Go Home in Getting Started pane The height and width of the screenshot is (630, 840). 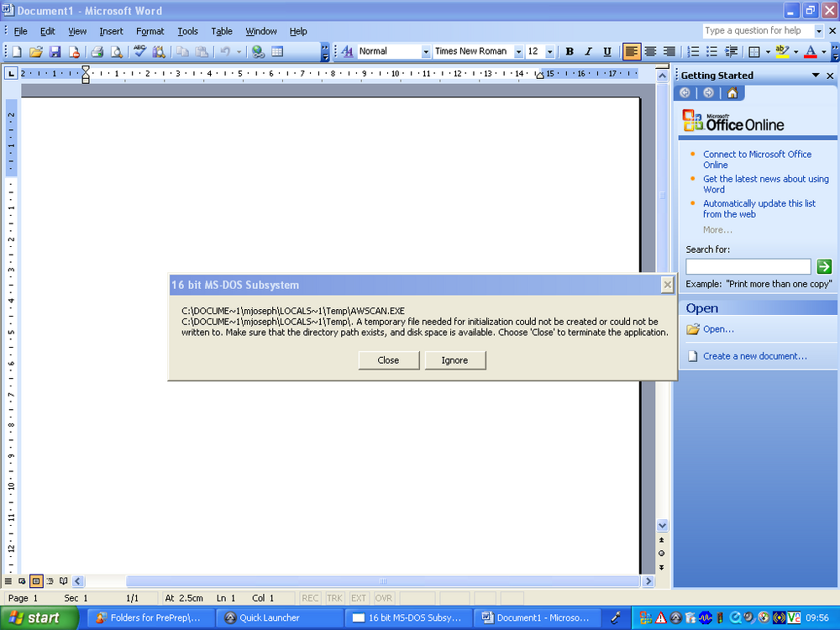click(x=732, y=92)
